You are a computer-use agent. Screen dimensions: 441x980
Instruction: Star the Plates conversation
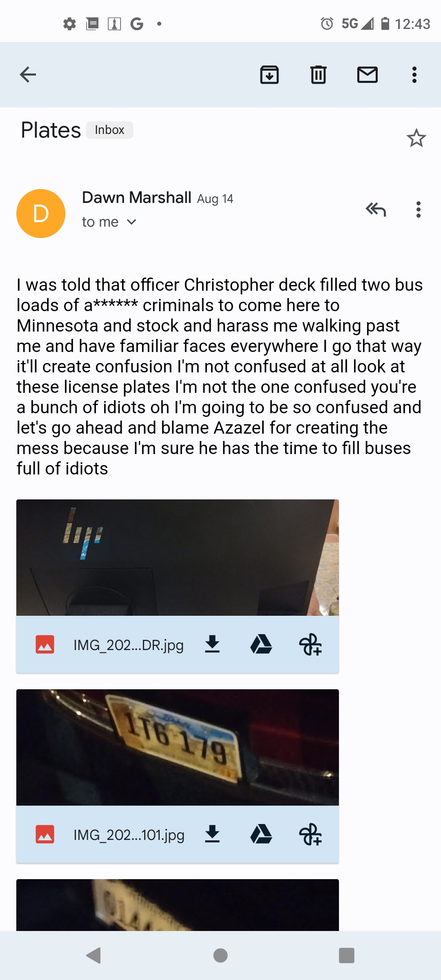coord(416,138)
